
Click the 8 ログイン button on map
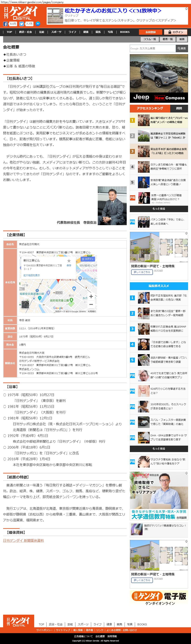[88, 259]
